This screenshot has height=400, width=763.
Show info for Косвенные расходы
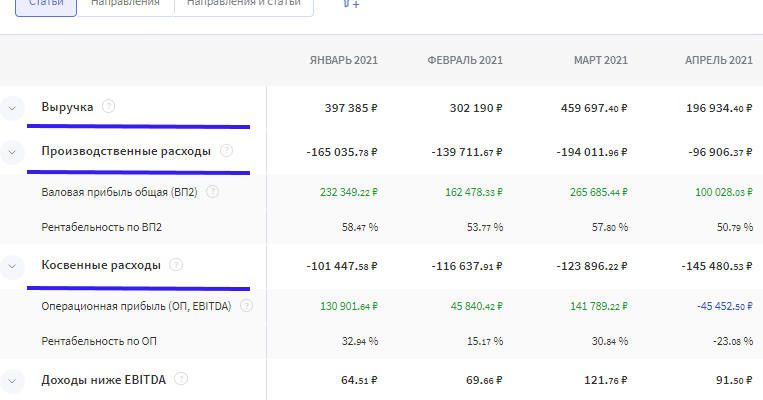tap(176, 265)
